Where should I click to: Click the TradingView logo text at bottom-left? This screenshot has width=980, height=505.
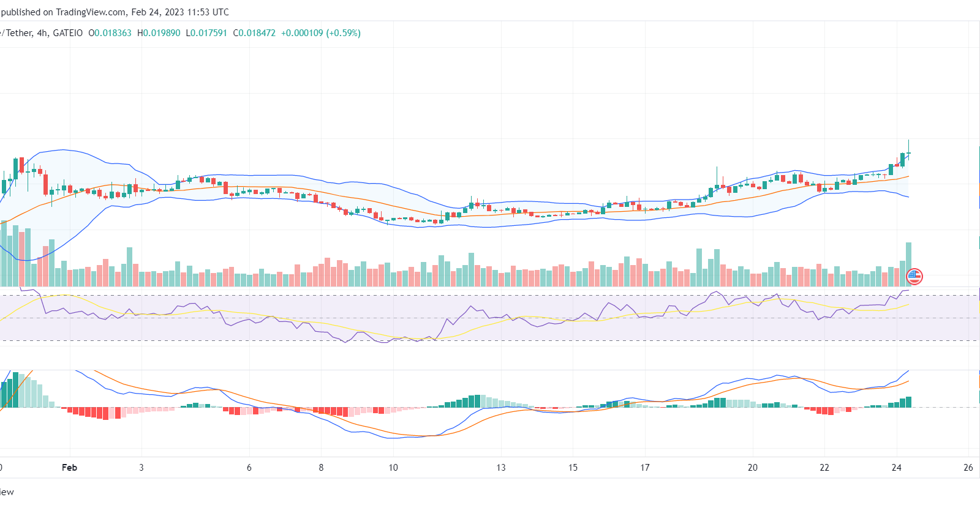(x=7, y=492)
